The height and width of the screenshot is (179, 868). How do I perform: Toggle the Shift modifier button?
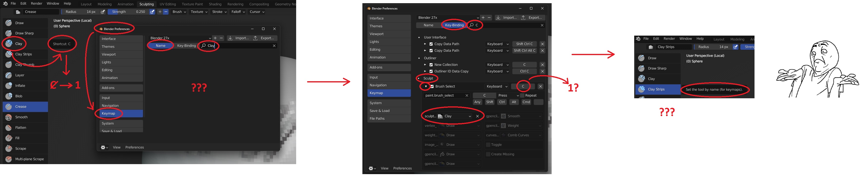coord(490,102)
